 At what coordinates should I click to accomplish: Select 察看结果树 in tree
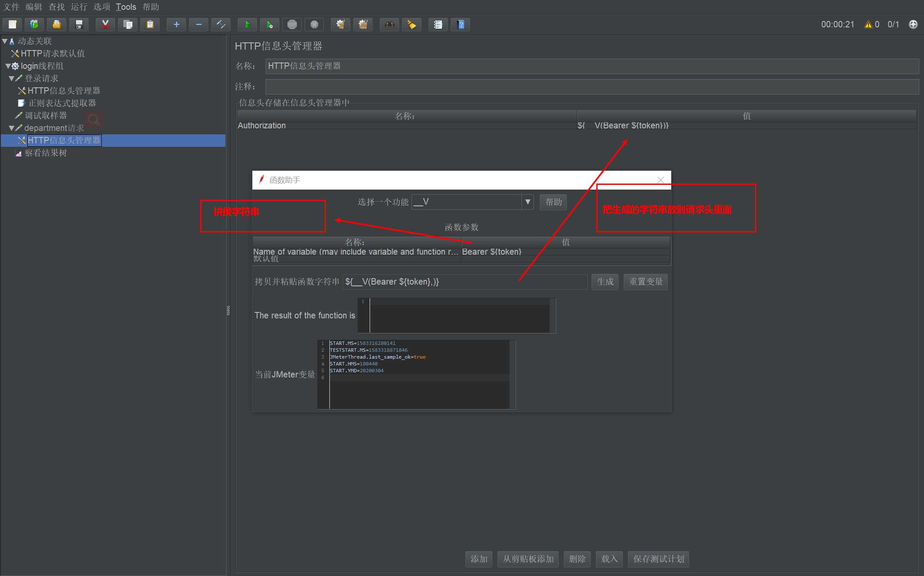pos(46,153)
